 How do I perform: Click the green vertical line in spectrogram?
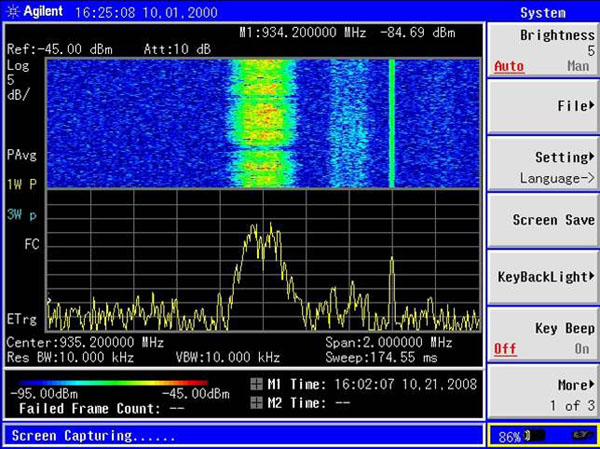[x=391, y=123]
